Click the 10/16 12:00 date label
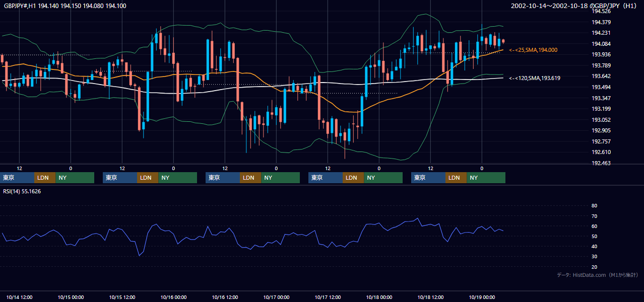 (x=225, y=297)
